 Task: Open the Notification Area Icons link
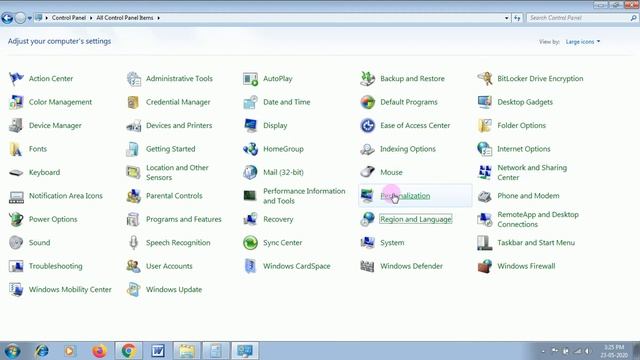tap(66, 196)
